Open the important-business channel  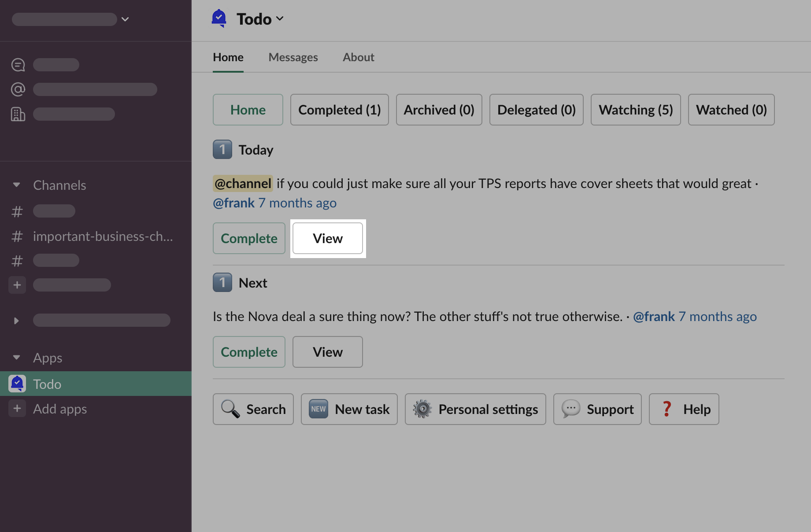[x=103, y=236]
